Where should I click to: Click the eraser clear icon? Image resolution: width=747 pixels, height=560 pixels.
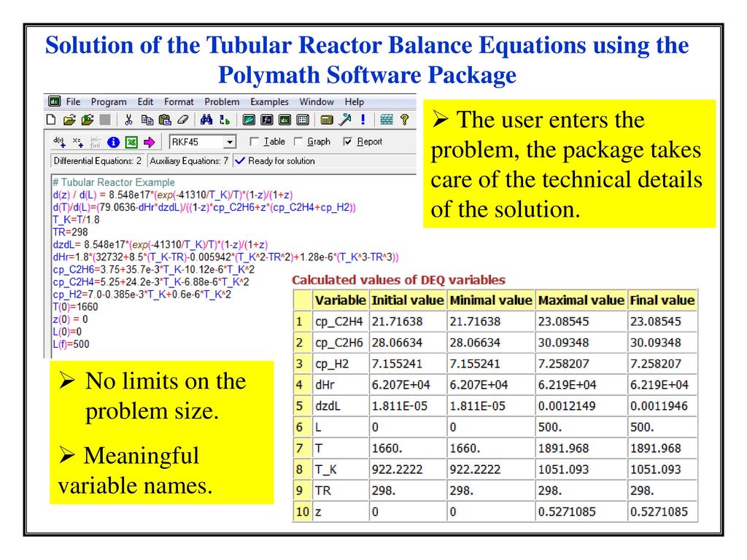tap(182, 120)
